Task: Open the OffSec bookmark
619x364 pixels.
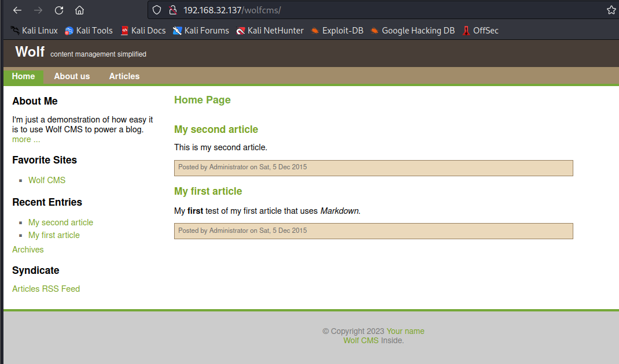Action: [480, 31]
